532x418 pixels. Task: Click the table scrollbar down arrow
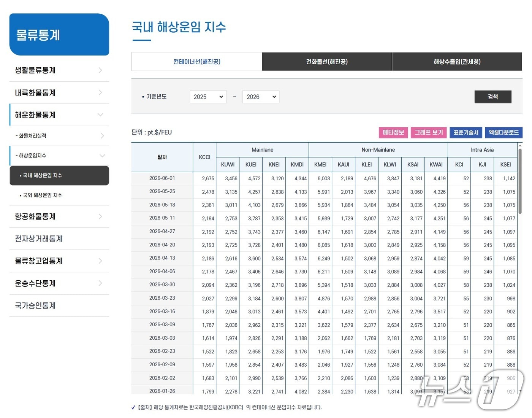click(x=520, y=391)
